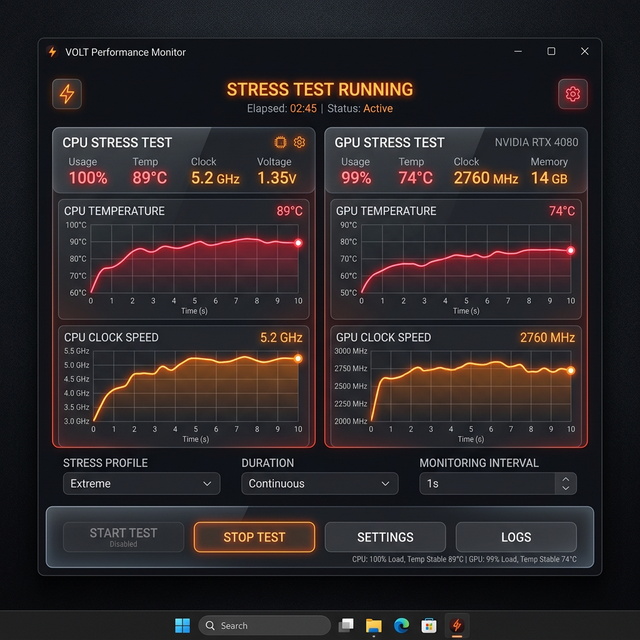Click the GPU Clock 2760 MHz stat value
The width and height of the screenshot is (640, 640).
(486, 178)
